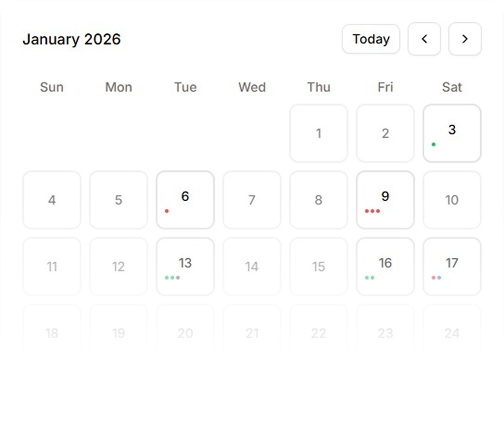The width and height of the screenshot is (504, 448).
Task: Open the January 3 date cell
Action: (452, 133)
